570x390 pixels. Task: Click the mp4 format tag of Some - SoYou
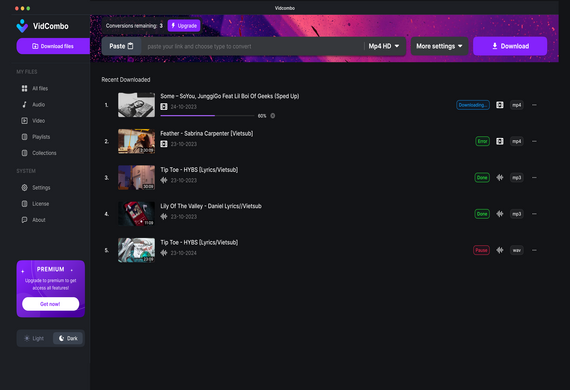[x=517, y=105]
